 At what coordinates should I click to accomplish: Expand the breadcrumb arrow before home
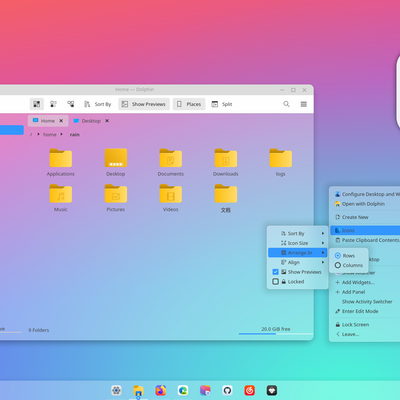(38, 134)
